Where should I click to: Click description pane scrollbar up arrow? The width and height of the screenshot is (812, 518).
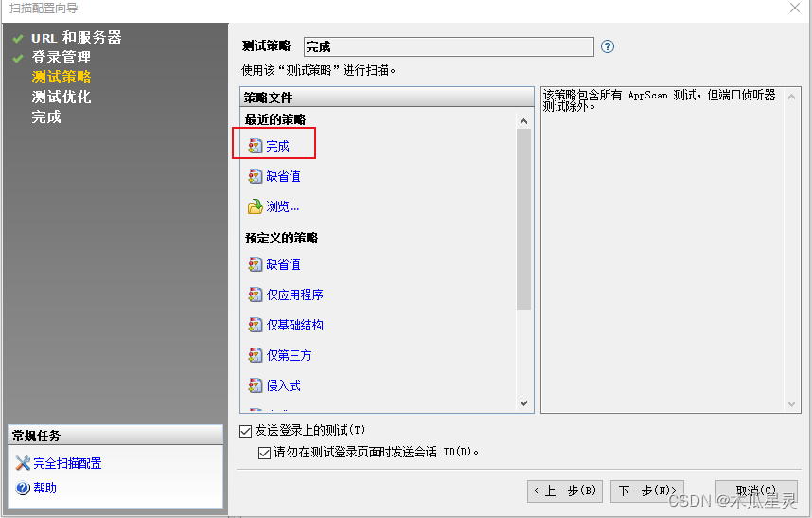[x=791, y=97]
